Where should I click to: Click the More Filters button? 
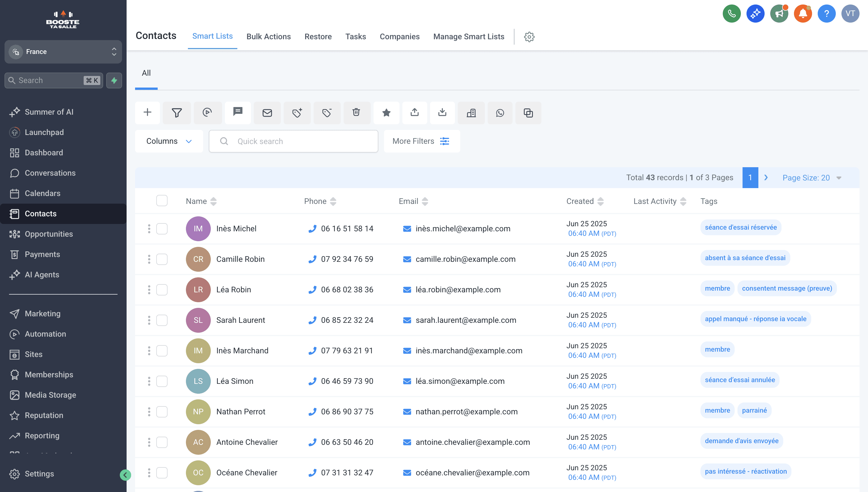click(421, 141)
